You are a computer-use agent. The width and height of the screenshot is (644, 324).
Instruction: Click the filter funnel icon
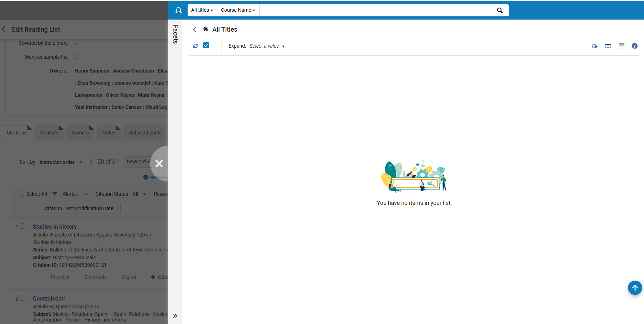[x=55, y=194]
